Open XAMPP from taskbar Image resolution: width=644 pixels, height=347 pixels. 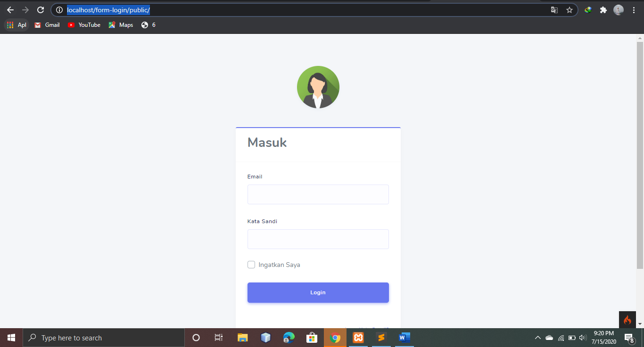[x=358, y=338]
